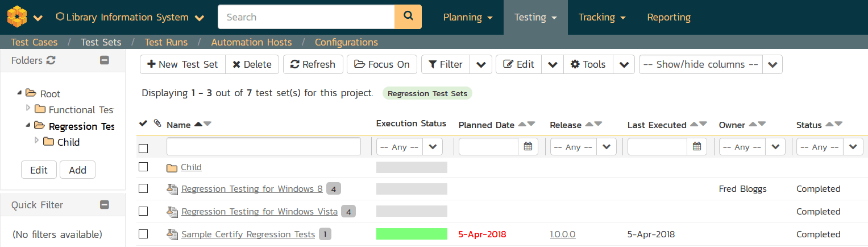Click the Edit toolbar button
Screen dimensions: 868x247
coord(518,64)
